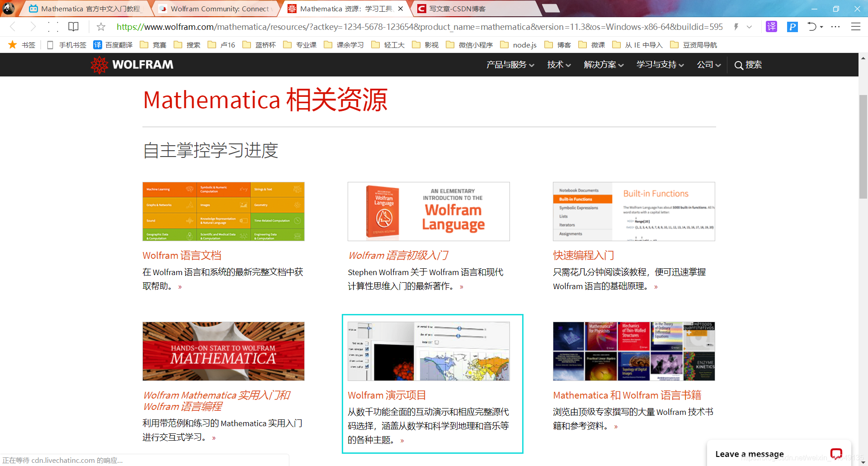This screenshot has height=466, width=868.
Task: Click the blue P extension icon
Action: pyautogui.click(x=792, y=27)
